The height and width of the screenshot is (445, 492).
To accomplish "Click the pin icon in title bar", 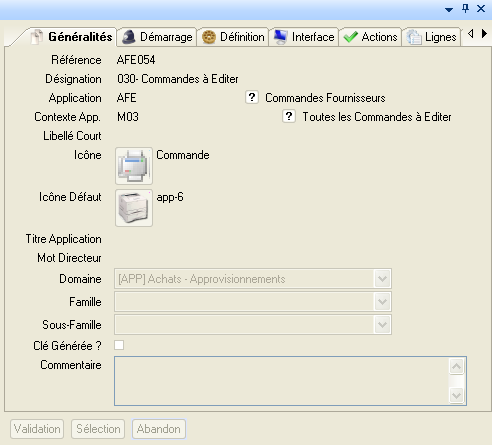I will [x=465, y=8].
